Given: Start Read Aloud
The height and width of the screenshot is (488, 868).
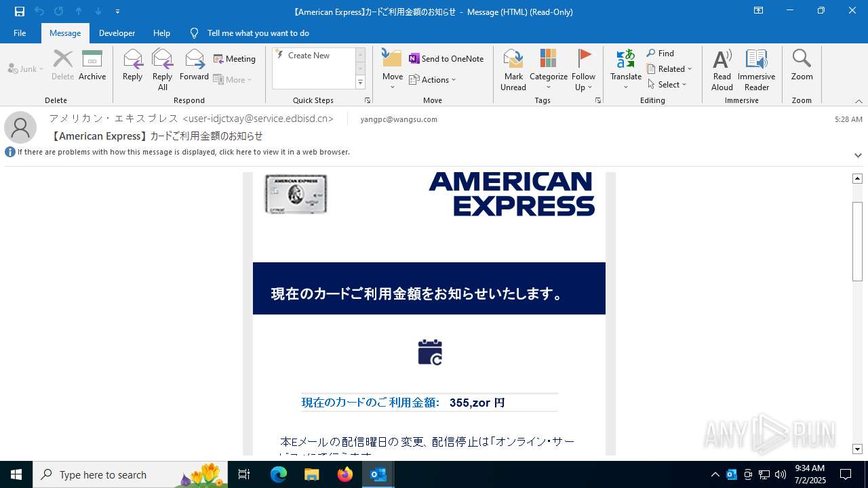Looking at the screenshot, I should pyautogui.click(x=722, y=70).
